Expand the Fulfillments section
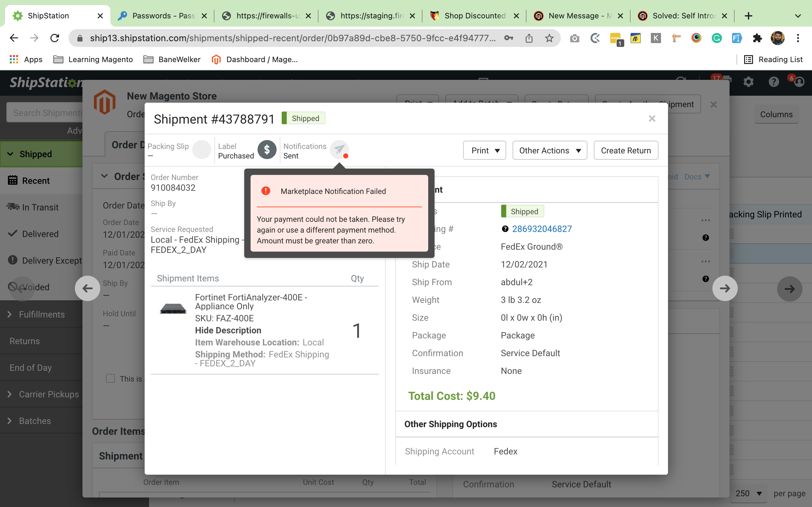 click(x=9, y=314)
